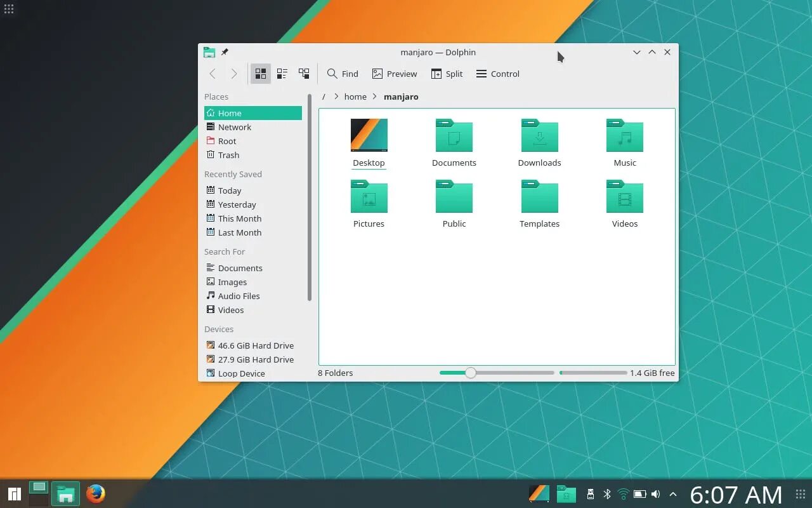The width and height of the screenshot is (812, 508).
Task: Click the grid icon at bottom-right panel
Action: coord(801,494)
